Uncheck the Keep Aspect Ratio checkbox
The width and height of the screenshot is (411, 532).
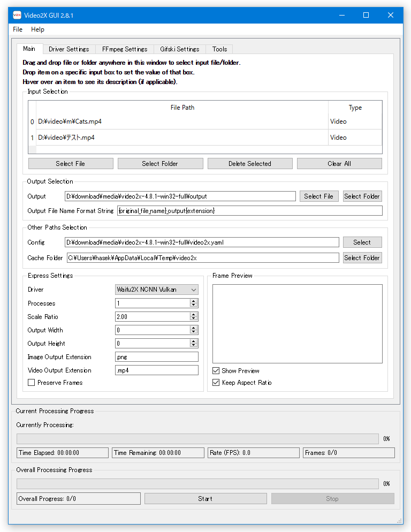click(x=216, y=382)
